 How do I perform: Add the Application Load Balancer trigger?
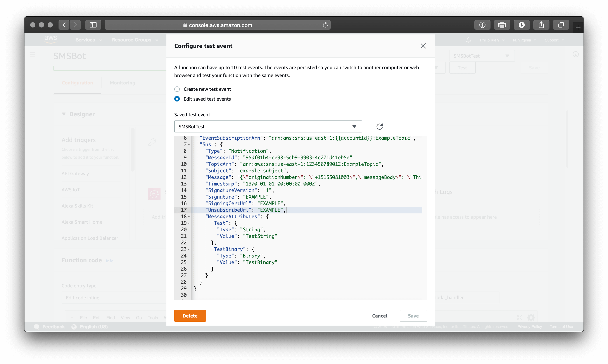coord(90,238)
